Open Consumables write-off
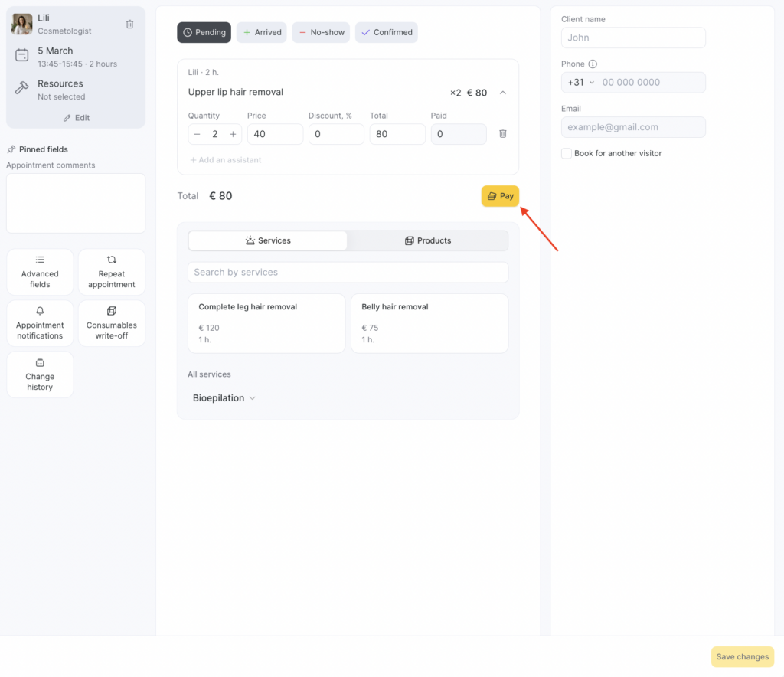Screen dimensions: 784x677 click(x=111, y=323)
